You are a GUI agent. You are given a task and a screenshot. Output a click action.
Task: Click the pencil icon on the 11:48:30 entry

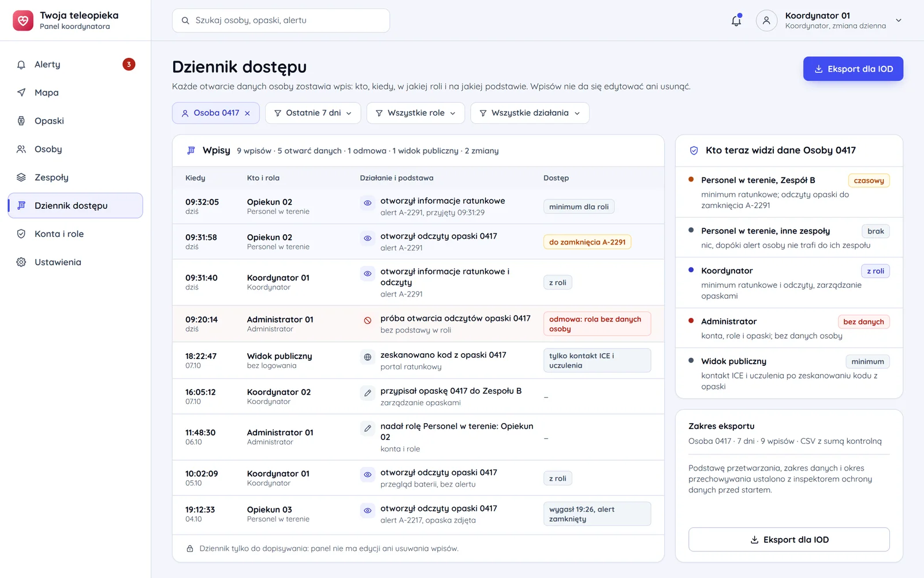(x=367, y=428)
